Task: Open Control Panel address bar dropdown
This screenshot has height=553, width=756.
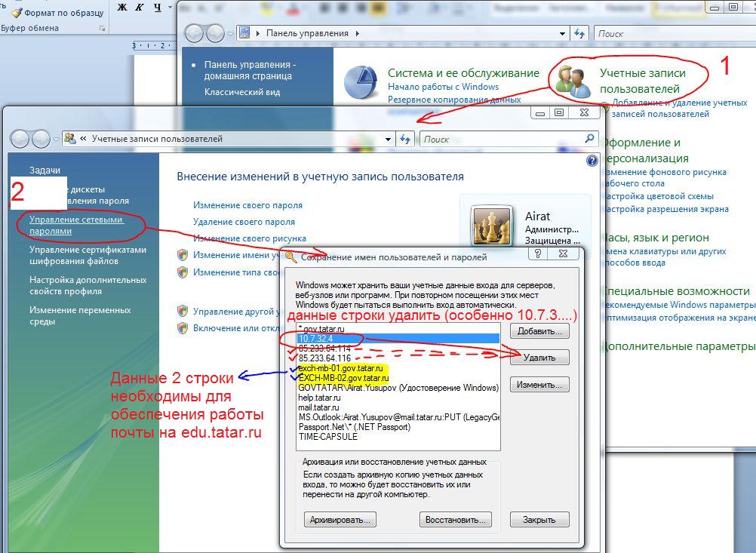Action: [562, 34]
